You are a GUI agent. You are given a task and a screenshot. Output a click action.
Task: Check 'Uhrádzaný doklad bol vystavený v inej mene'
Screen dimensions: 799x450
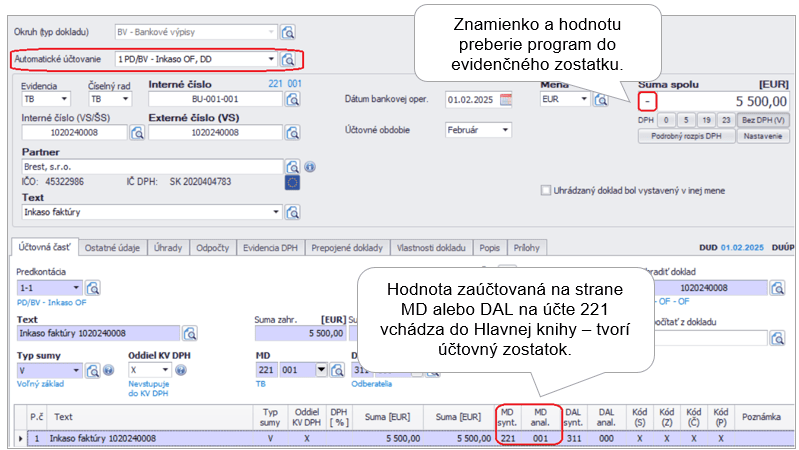pos(545,190)
